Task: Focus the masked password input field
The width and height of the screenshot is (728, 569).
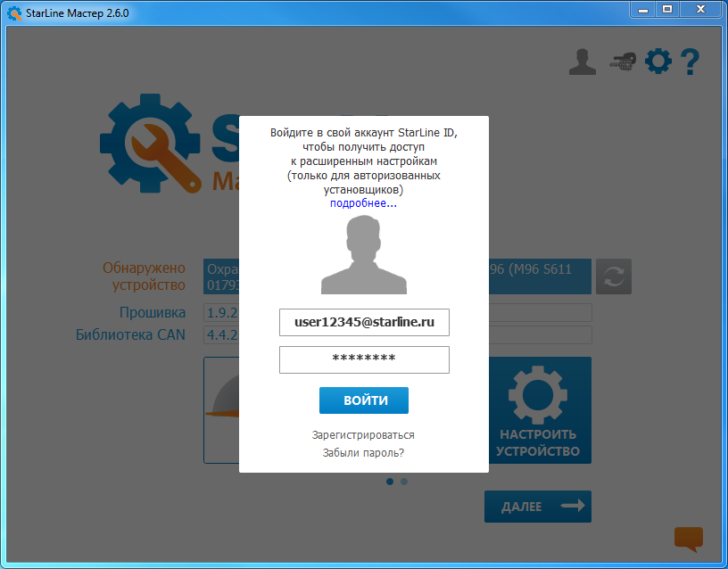Action: click(x=364, y=359)
